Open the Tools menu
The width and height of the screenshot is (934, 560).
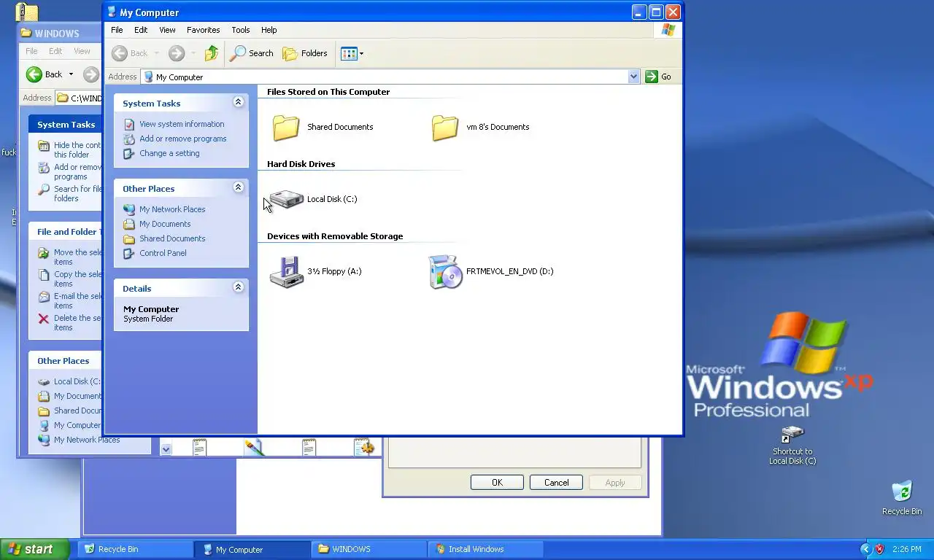click(241, 30)
